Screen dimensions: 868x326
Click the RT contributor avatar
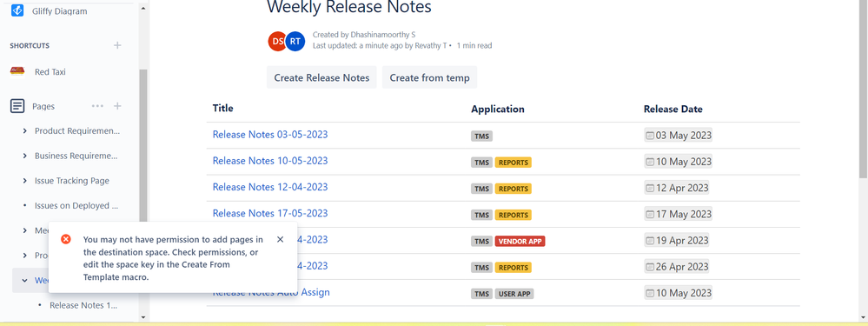(x=295, y=42)
